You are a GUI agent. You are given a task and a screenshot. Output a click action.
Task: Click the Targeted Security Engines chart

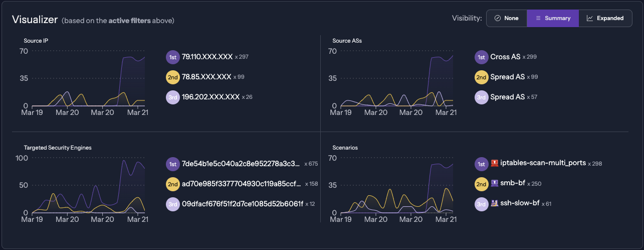coord(88,186)
